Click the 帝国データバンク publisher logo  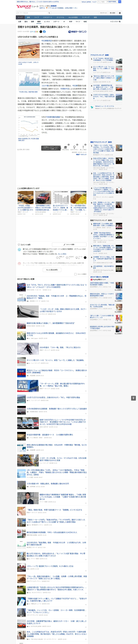[x=77, y=32]
